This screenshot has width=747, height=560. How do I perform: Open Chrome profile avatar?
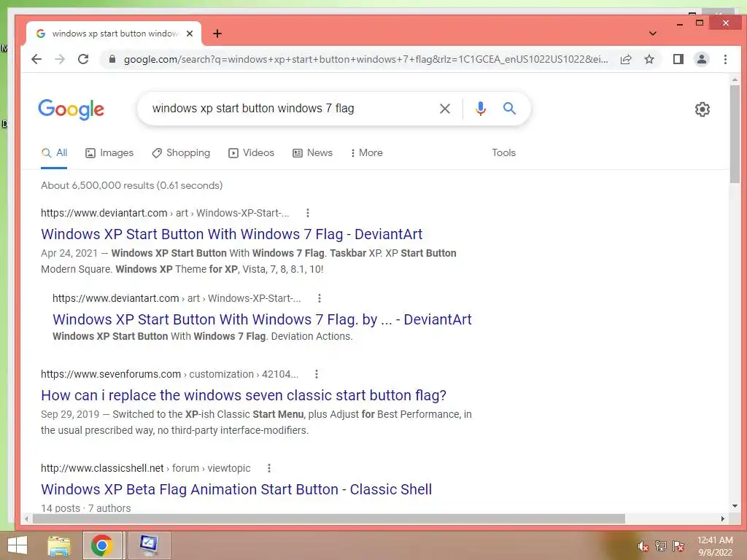[701, 59]
